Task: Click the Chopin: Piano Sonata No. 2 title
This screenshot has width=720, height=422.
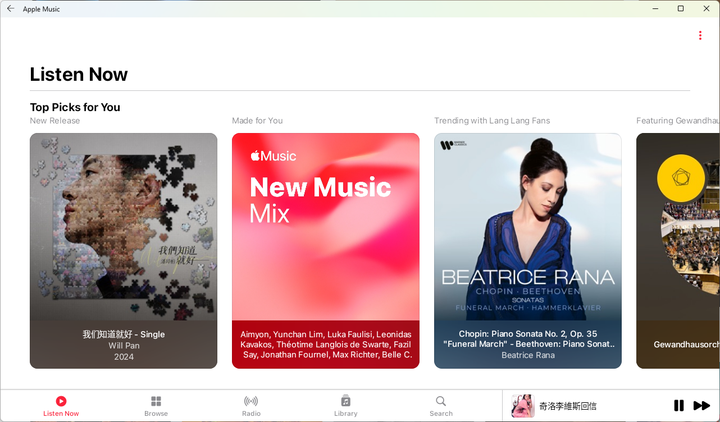Action: (528, 339)
